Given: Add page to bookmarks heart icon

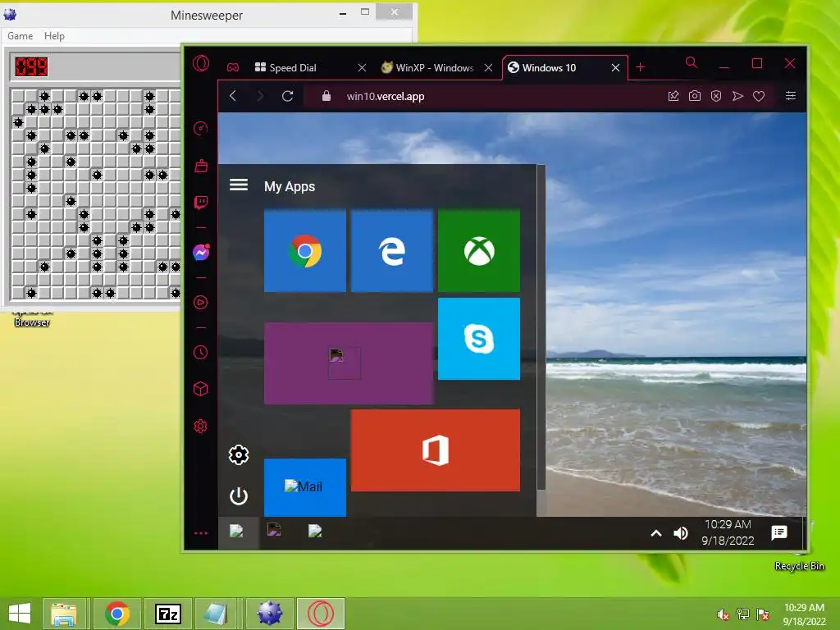Looking at the screenshot, I should [759, 96].
